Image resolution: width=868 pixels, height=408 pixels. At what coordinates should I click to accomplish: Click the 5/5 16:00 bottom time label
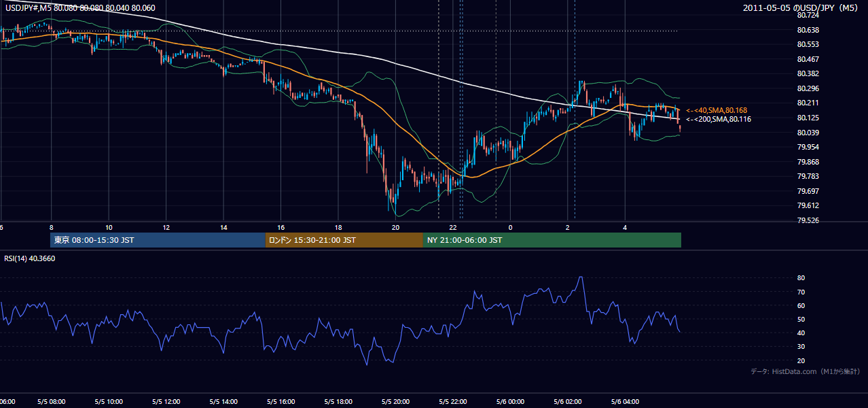coord(281,401)
